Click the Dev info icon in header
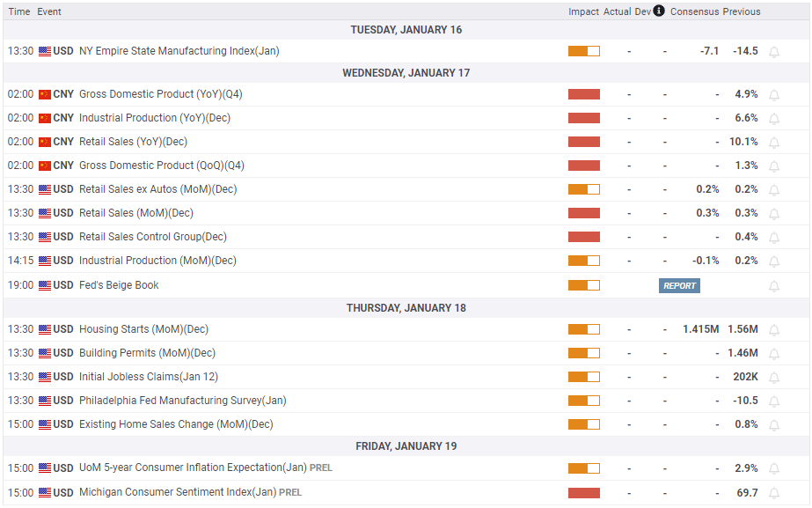 pyautogui.click(x=658, y=11)
